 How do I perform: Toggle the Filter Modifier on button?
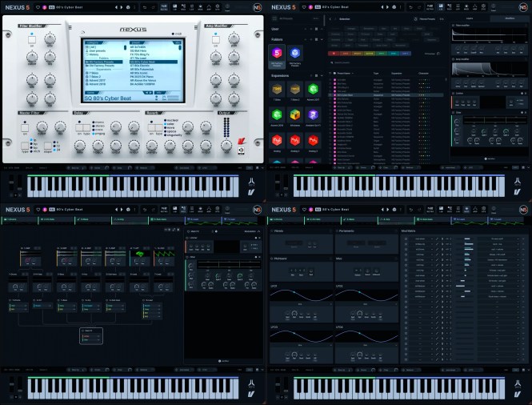[x=31, y=40]
